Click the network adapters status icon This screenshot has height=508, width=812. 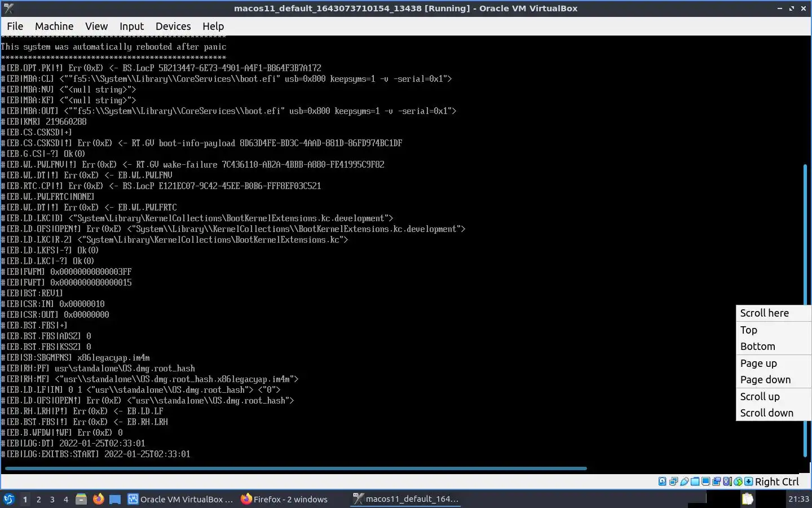click(673, 481)
